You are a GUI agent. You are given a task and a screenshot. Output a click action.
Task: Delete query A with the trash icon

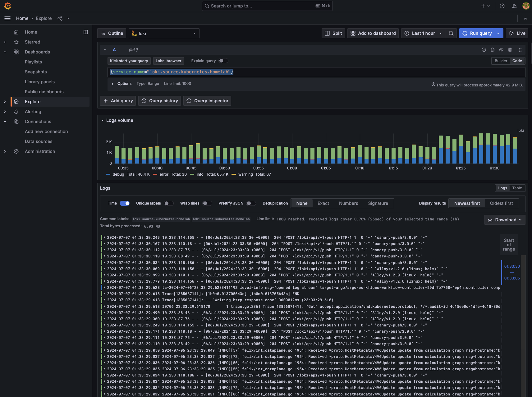(510, 50)
